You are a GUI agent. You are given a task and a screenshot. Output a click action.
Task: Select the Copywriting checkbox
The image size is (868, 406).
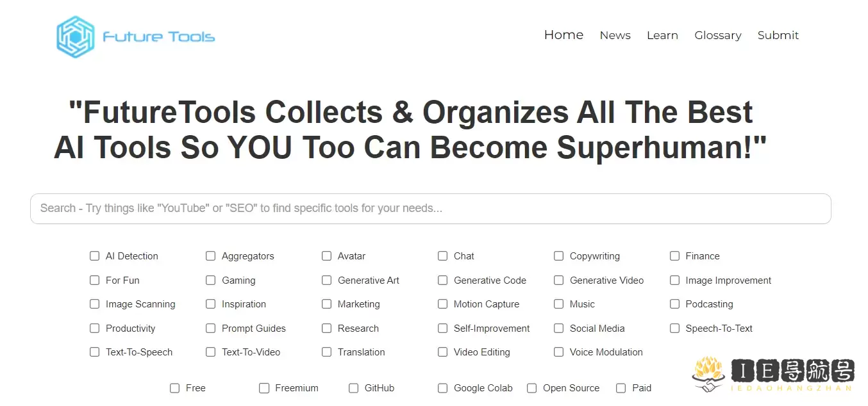click(559, 256)
